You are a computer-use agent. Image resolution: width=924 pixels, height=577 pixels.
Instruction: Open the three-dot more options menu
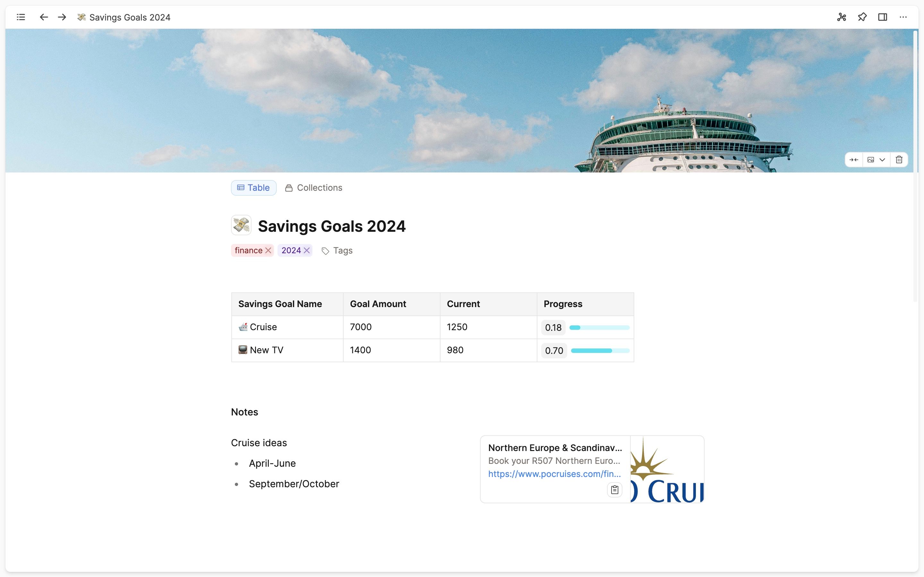(x=903, y=17)
